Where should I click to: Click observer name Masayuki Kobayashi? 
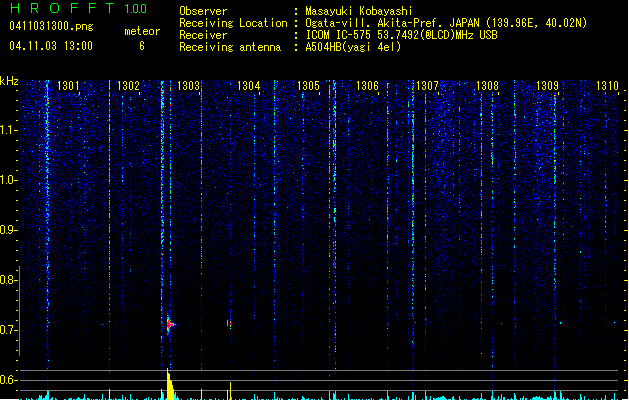359,11
